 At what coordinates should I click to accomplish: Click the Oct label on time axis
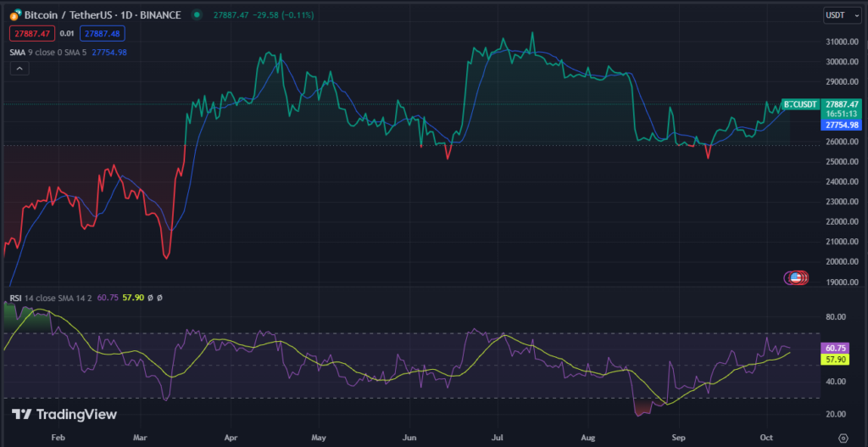point(768,438)
